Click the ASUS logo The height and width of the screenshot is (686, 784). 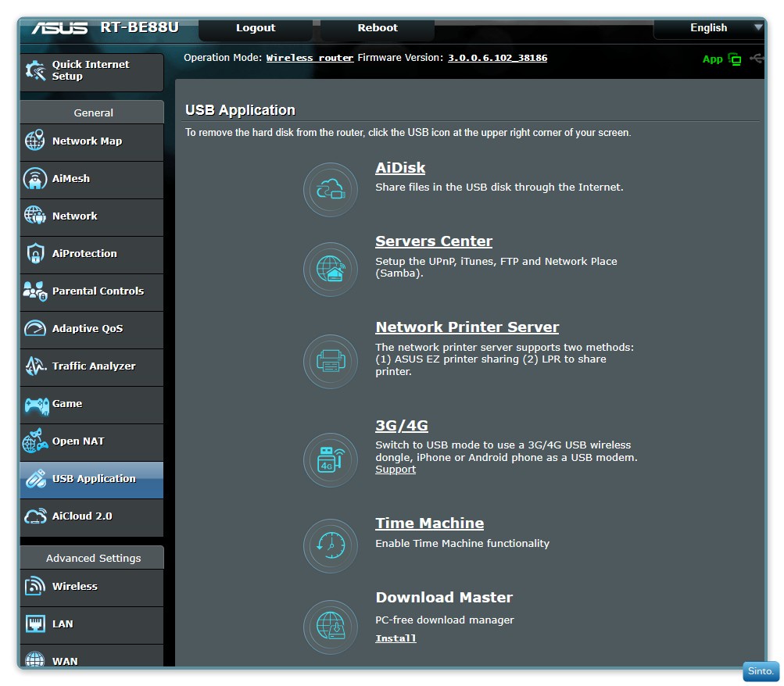[x=59, y=28]
